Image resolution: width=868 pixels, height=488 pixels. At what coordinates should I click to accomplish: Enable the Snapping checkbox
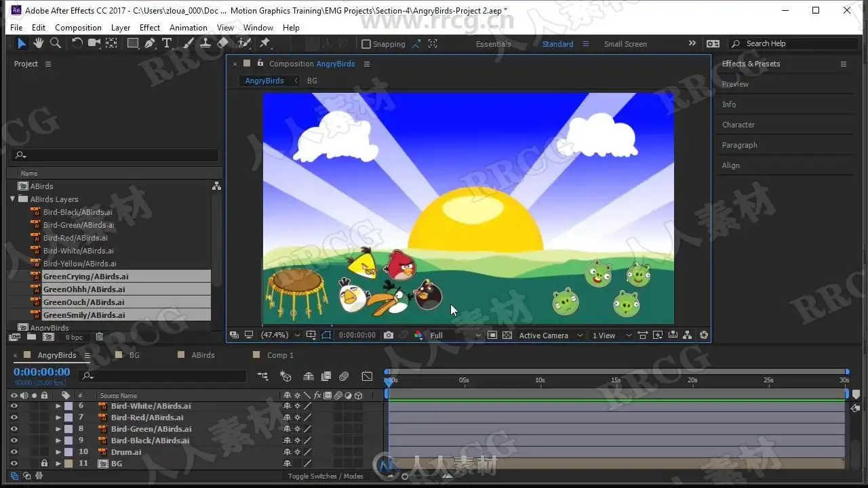[366, 44]
